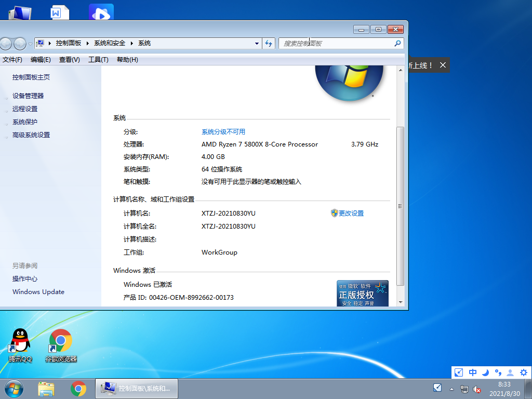Toggle Chinese/English with the 中 IME icon
Image resolution: width=532 pixels, height=399 pixels.
[472, 373]
